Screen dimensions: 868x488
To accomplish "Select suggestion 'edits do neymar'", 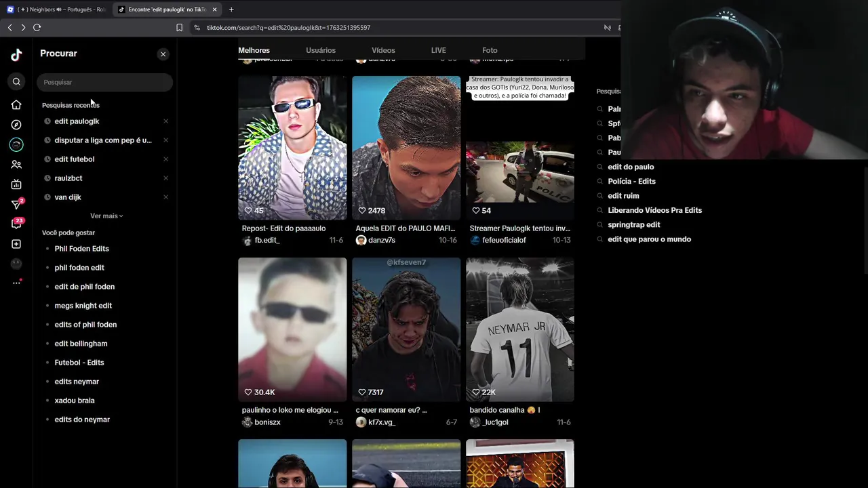I will [82, 420].
